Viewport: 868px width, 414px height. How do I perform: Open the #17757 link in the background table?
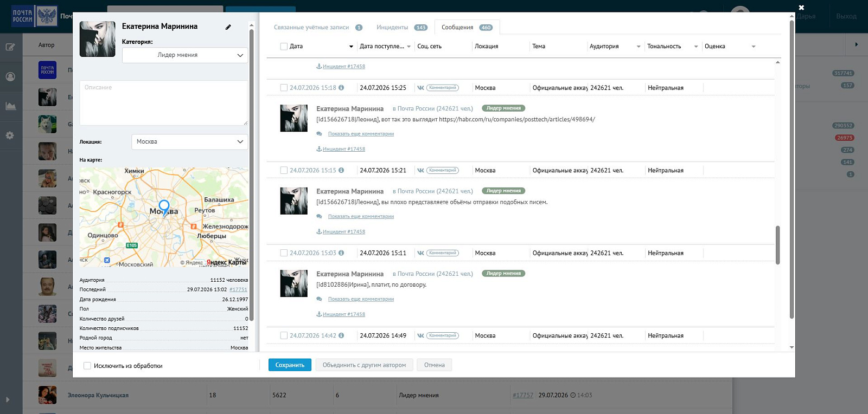523,396
